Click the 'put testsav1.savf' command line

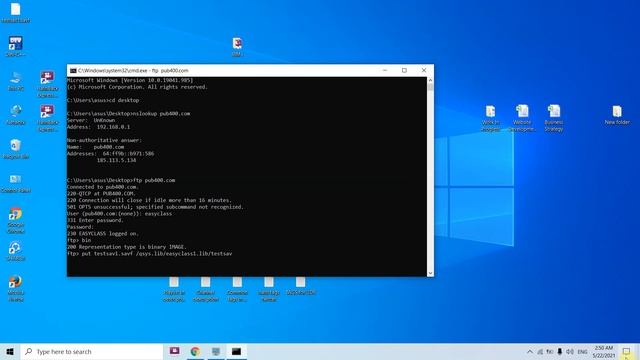[149, 253]
